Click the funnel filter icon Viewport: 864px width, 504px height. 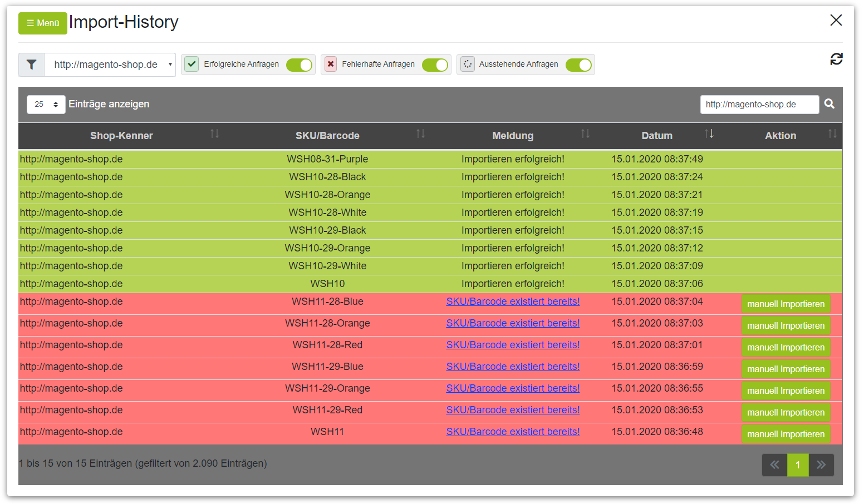[32, 65]
